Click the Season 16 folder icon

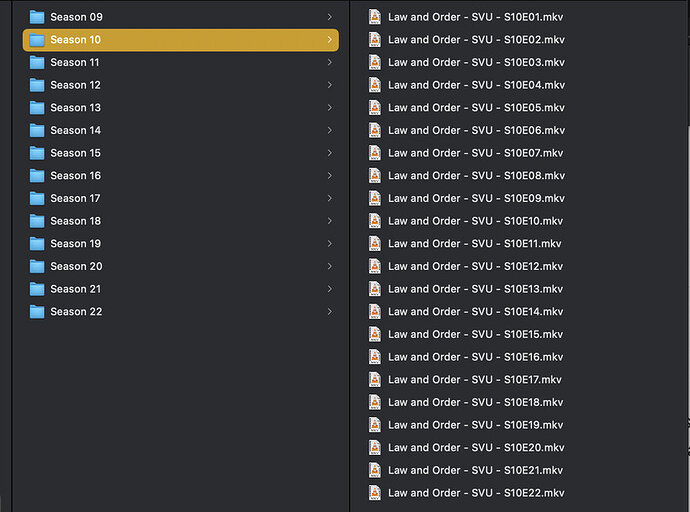37,176
